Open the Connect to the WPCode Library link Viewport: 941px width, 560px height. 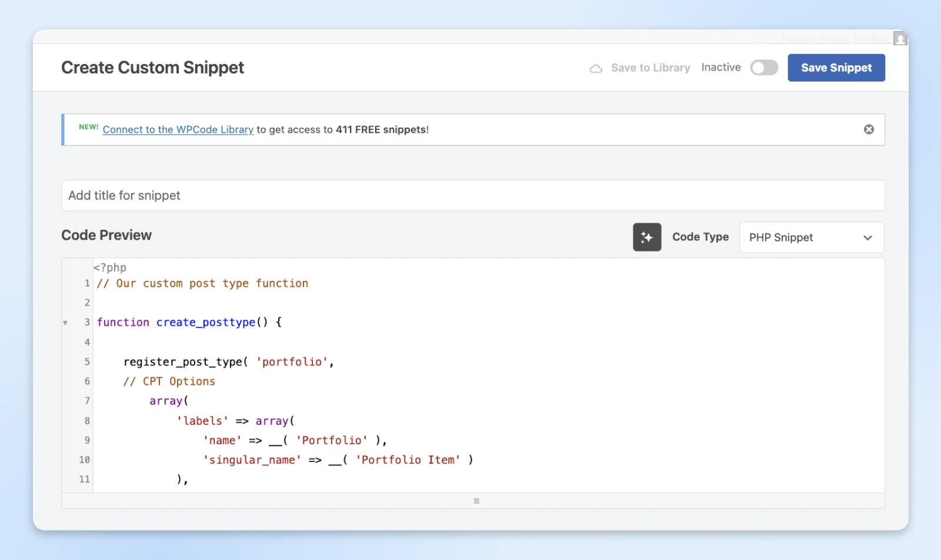coord(178,130)
